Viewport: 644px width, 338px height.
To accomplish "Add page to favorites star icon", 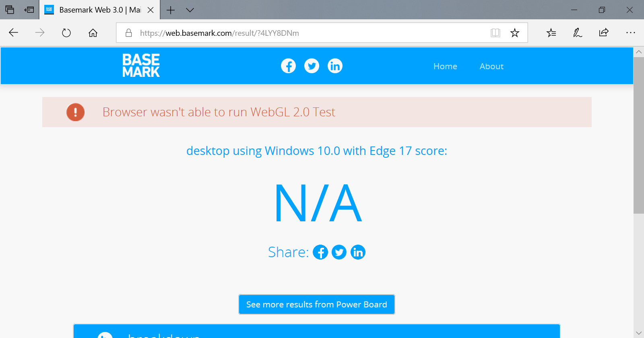I will (515, 33).
